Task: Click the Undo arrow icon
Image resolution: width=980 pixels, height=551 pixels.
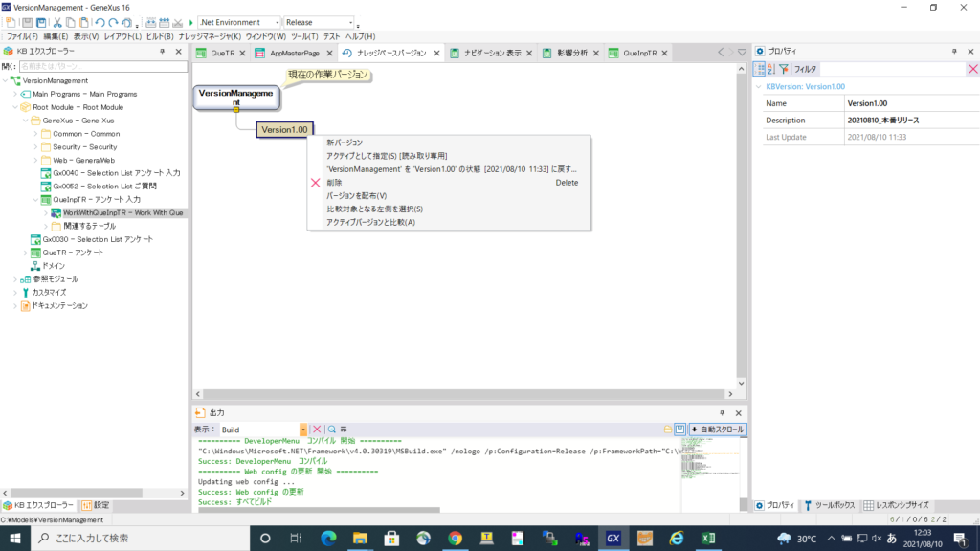Action: pyautogui.click(x=100, y=23)
